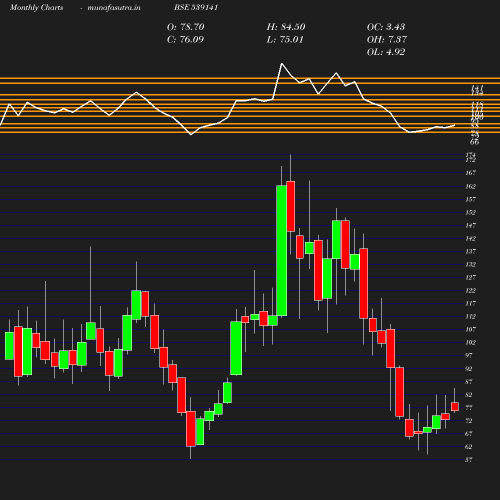Click the 132 price axis label
The height and width of the screenshot is (500, 500).
point(470,264)
